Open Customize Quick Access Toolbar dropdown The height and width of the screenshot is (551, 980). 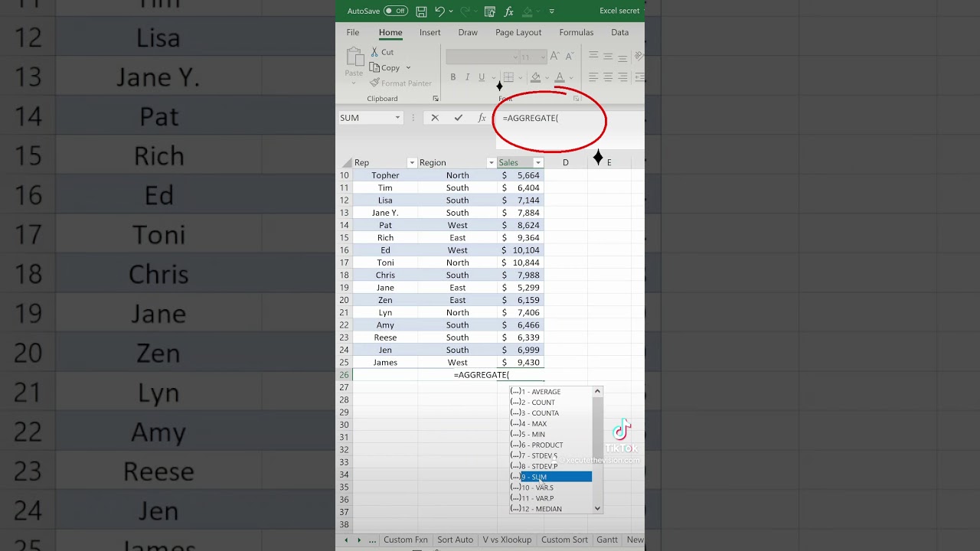(551, 11)
